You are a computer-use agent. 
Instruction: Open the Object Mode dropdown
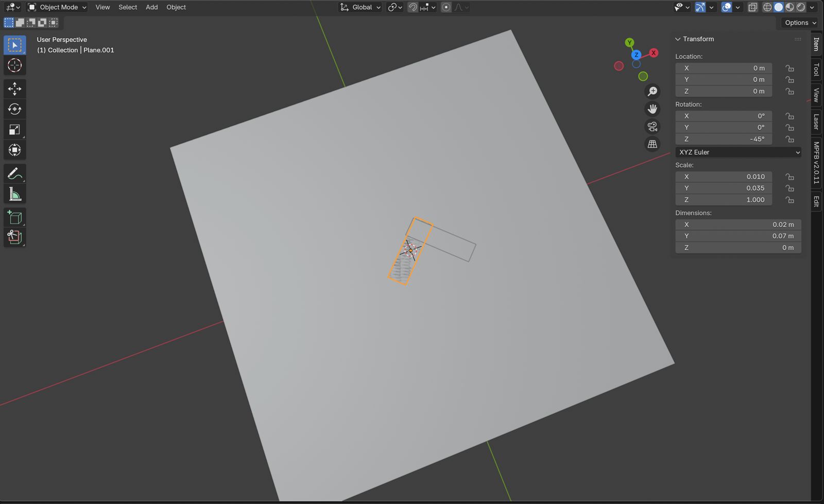57,7
